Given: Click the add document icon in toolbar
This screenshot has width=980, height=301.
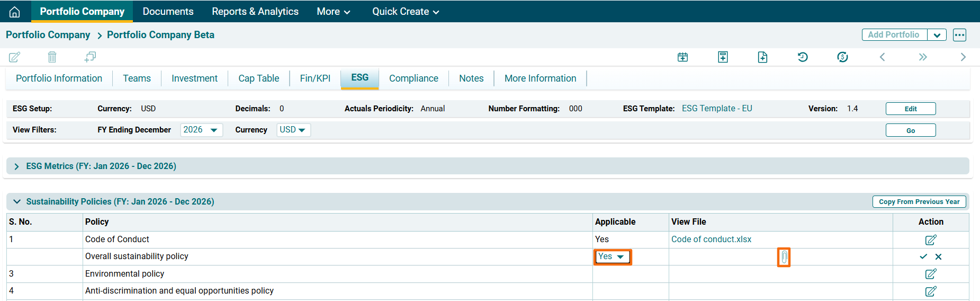Looking at the screenshot, I should [762, 57].
